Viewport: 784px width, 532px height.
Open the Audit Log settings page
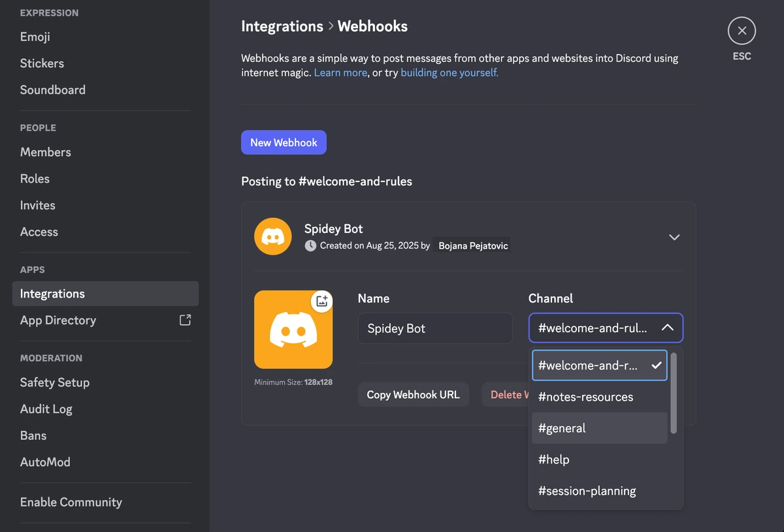pos(46,409)
